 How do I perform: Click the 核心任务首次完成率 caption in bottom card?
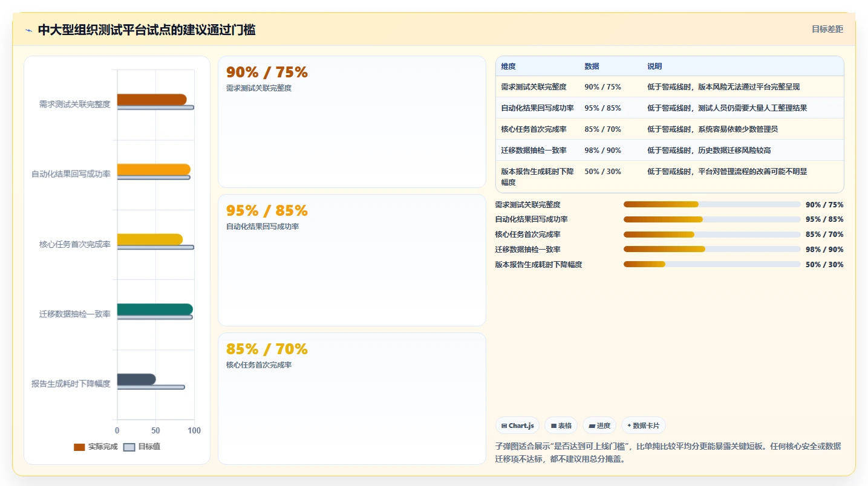tap(259, 365)
